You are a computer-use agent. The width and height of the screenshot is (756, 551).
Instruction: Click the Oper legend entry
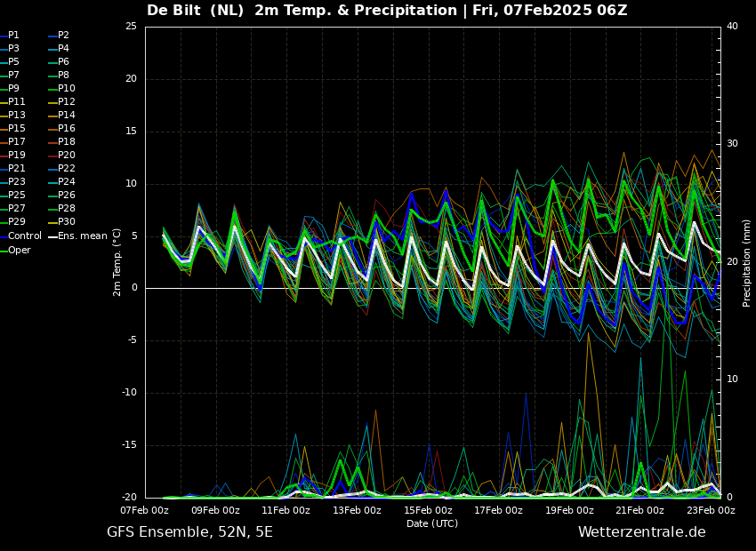pos(20,250)
